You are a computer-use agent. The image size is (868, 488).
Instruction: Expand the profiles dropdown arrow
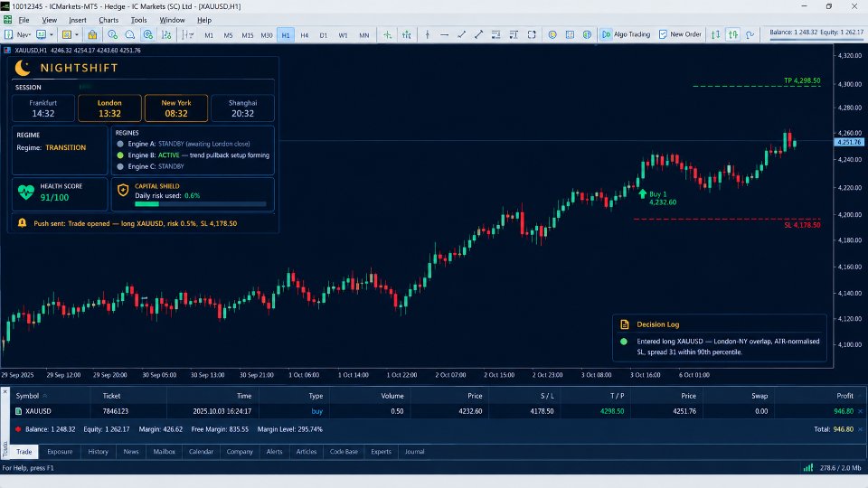coord(51,34)
